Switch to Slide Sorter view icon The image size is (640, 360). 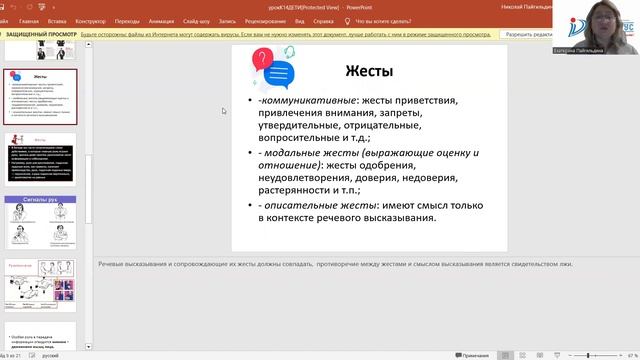point(522,356)
